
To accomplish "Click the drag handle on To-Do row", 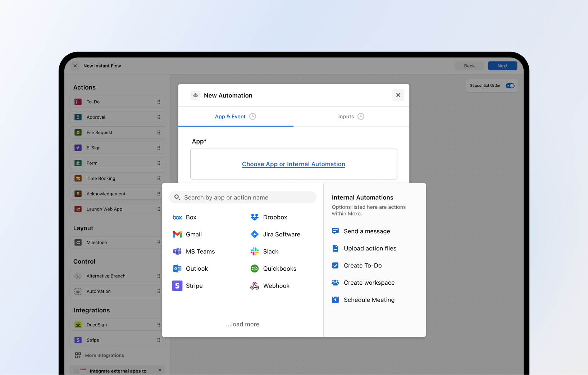I will pyautogui.click(x=159, y=102).
